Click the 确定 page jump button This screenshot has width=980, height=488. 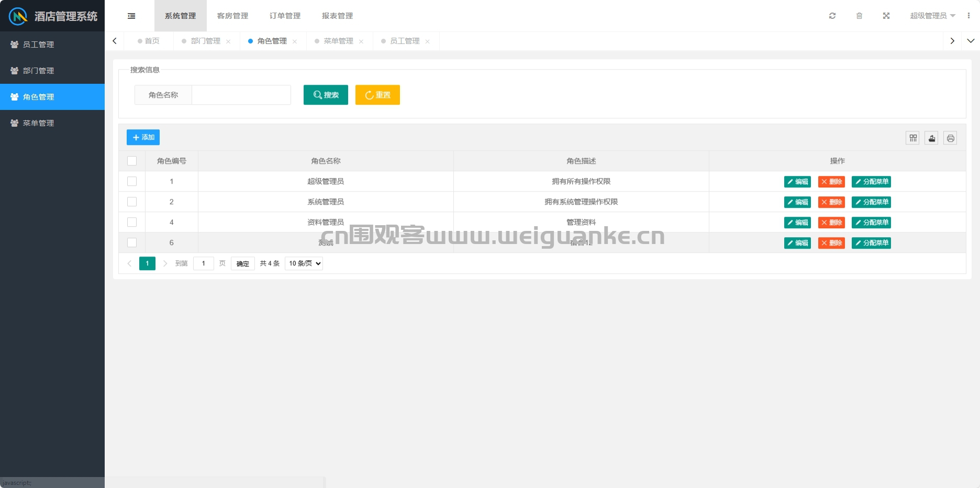[x=243, y=263]
